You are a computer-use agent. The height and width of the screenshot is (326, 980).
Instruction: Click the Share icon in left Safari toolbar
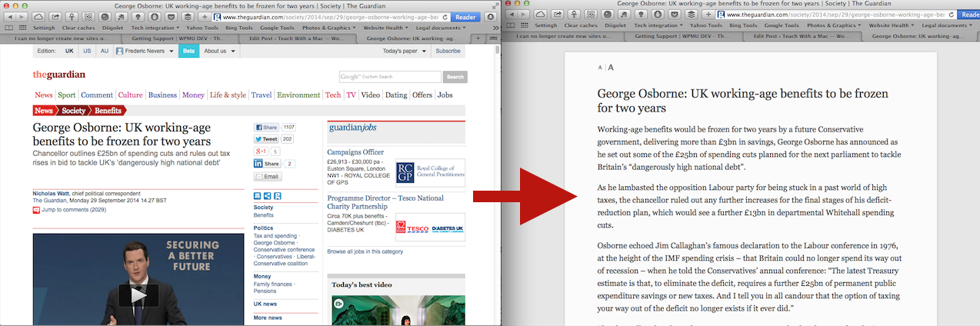coord(55,16)
